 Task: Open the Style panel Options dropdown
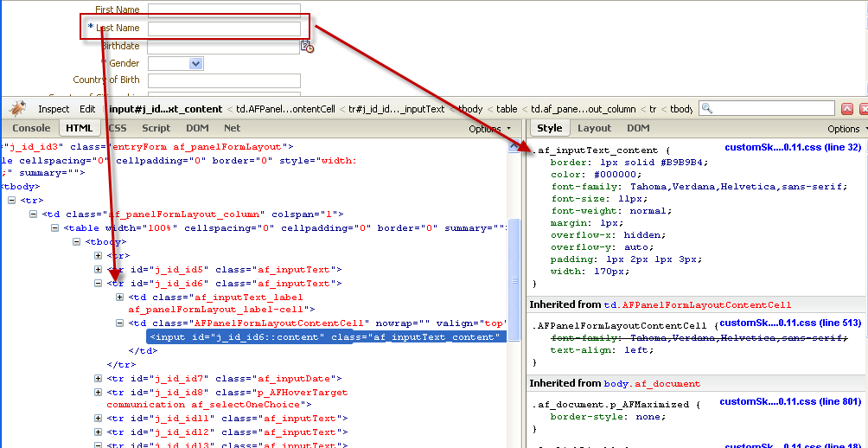(847, 129)
